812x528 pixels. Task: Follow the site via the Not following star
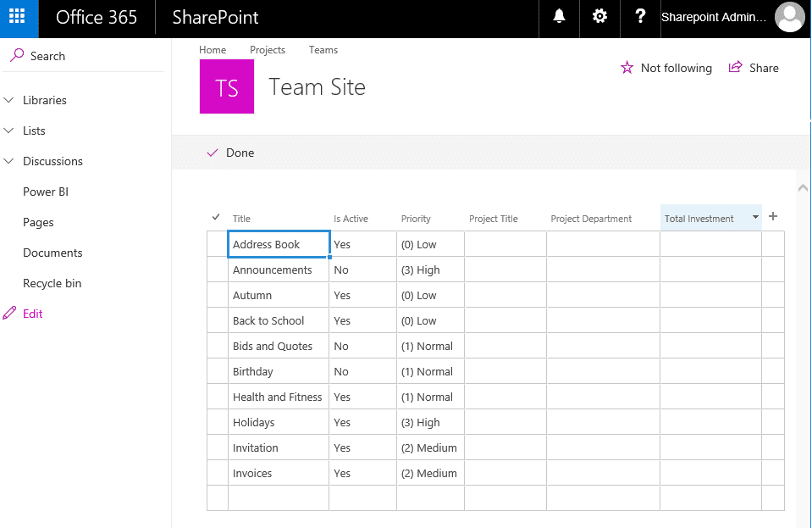click(625, 68)
